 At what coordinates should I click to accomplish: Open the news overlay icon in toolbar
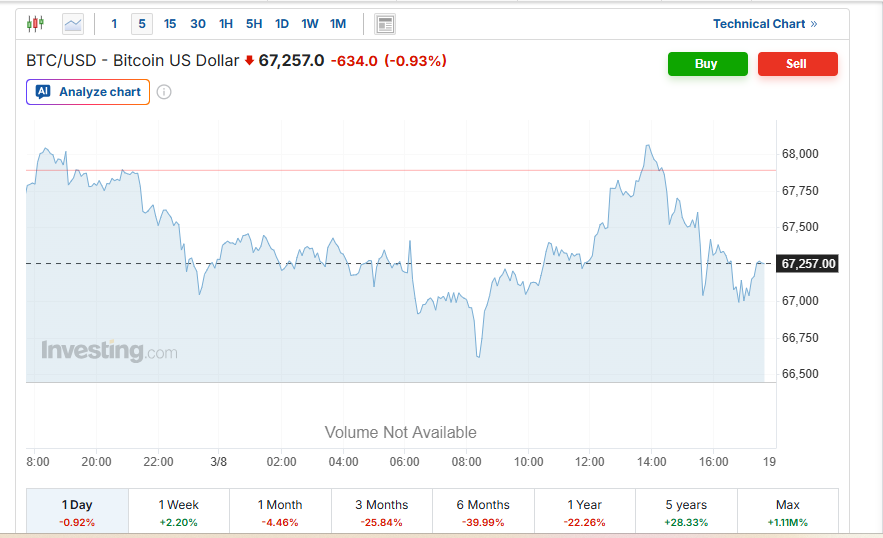pyautogui.click(x=384, y=24)
